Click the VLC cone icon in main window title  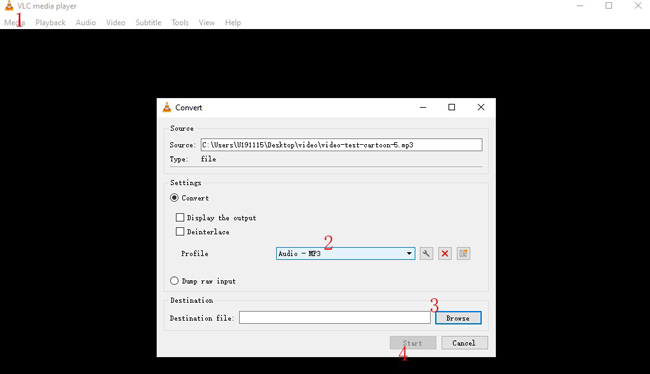9,5
